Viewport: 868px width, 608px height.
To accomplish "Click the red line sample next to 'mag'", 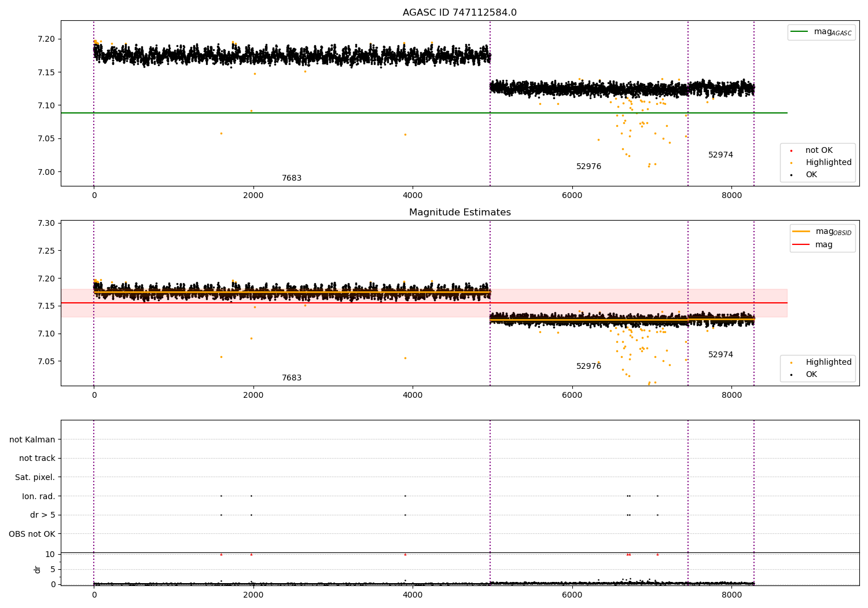I will tap(801, 245).
